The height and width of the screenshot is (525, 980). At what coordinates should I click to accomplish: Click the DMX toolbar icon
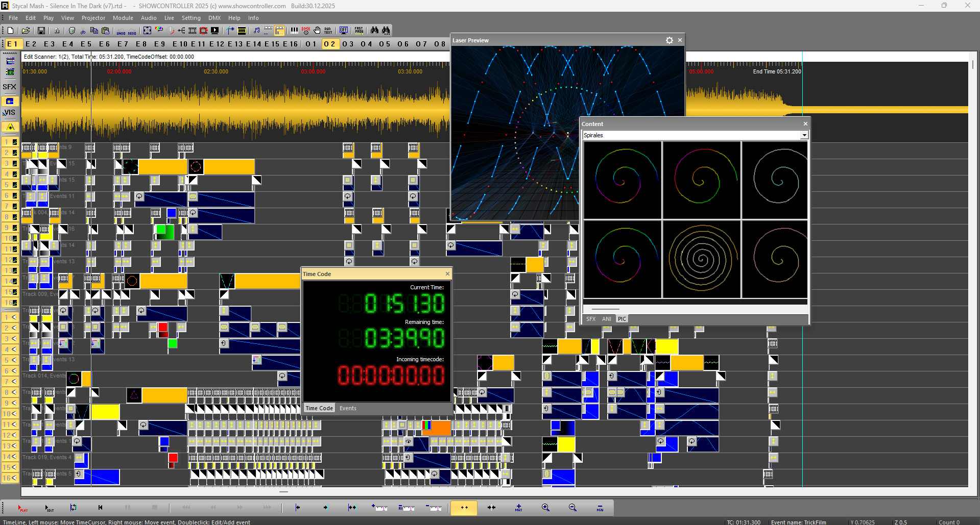(x=306, y=31)
